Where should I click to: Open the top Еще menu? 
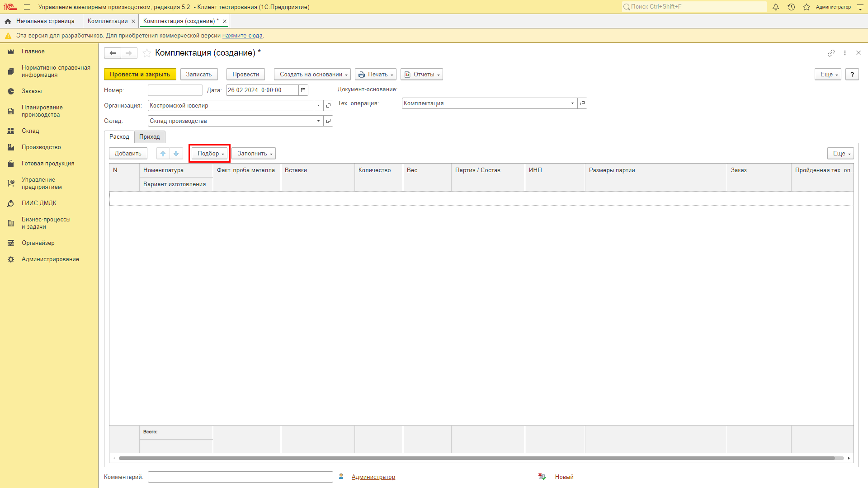pyautogui.click(x=828, y=74)
